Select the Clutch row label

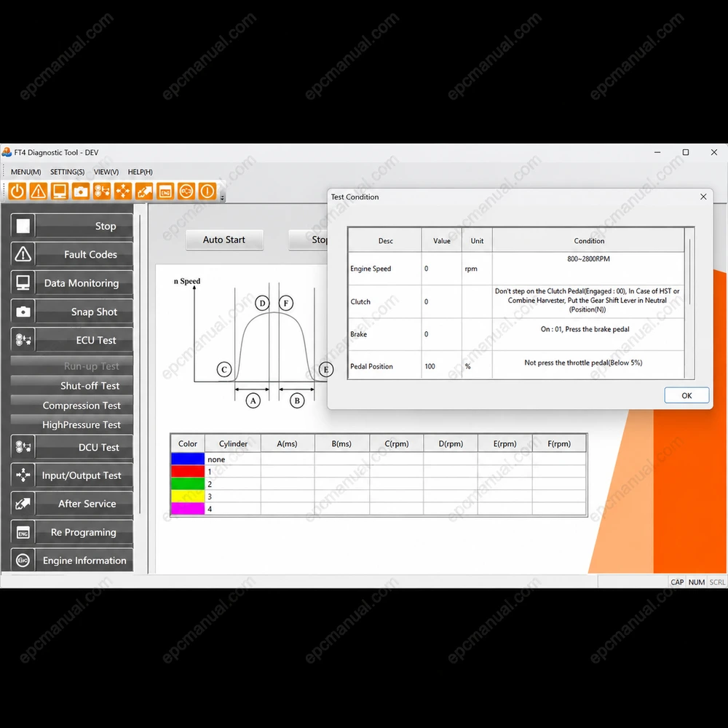(x=360, y=301)
